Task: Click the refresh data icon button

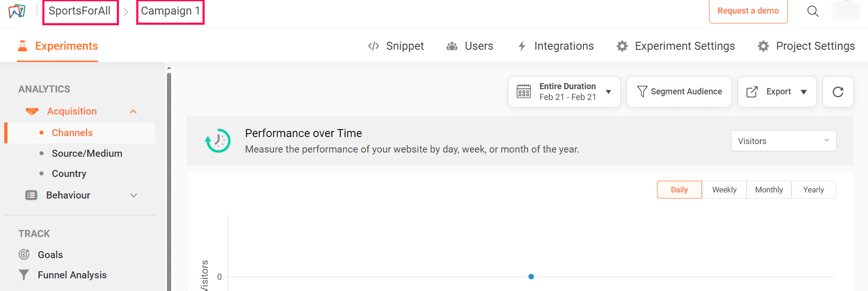Action: [838, 92]
